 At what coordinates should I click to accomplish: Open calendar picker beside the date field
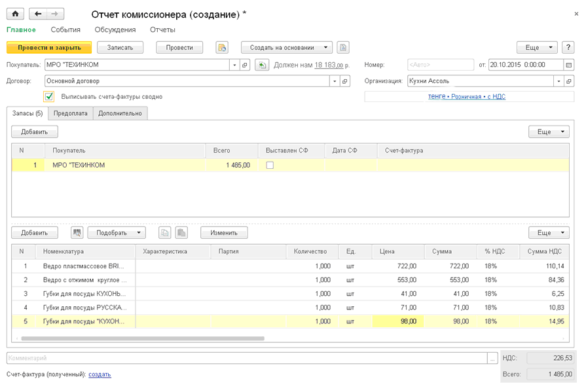[568, 65]
